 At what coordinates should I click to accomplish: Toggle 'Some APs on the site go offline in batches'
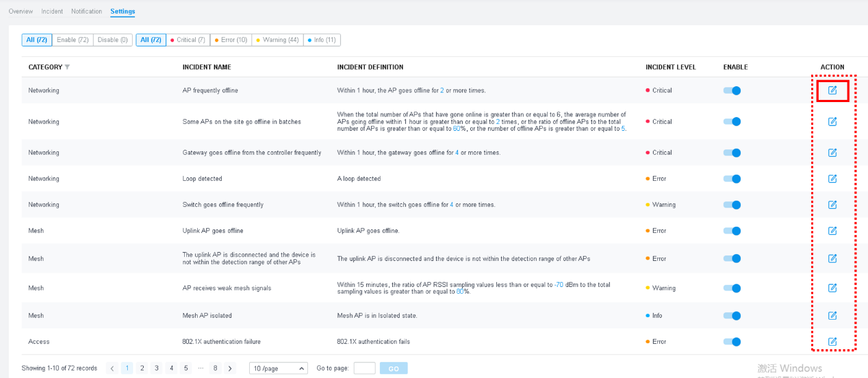732,121
